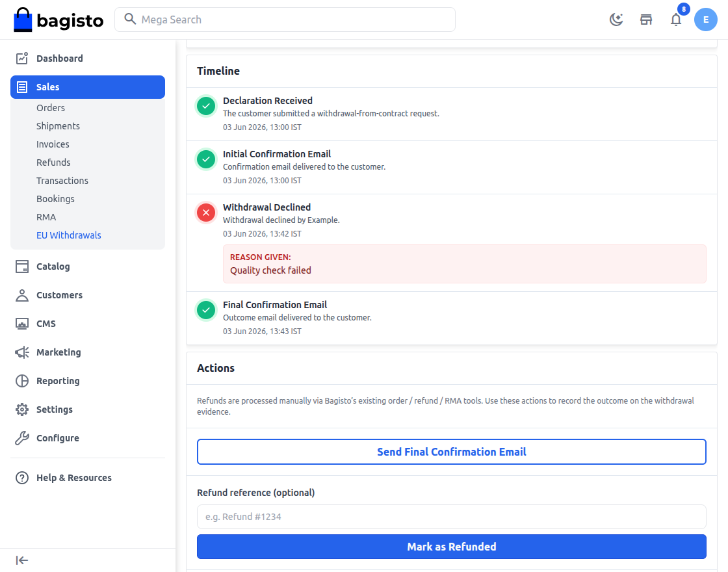Open notifications bell icon

676,19
